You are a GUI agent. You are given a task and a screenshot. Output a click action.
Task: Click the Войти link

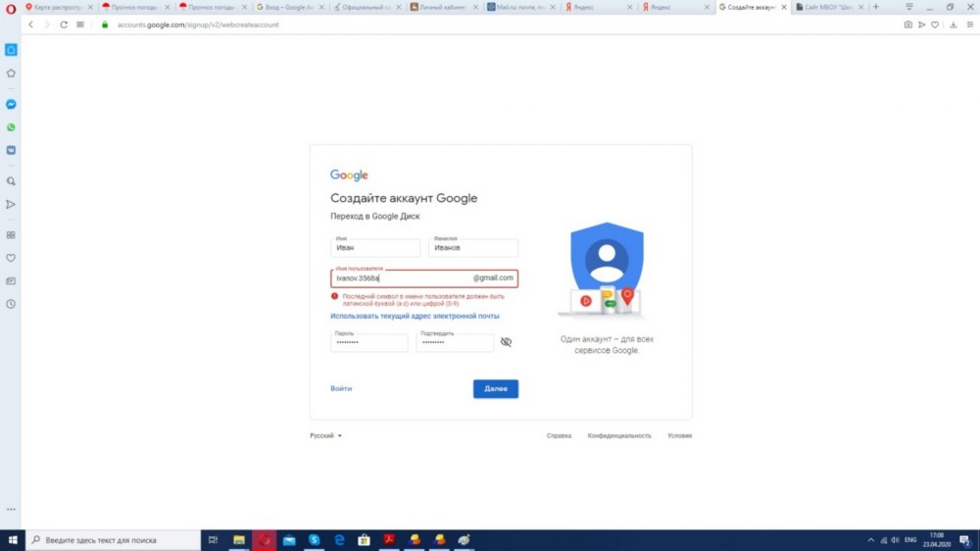coord(341,388)
